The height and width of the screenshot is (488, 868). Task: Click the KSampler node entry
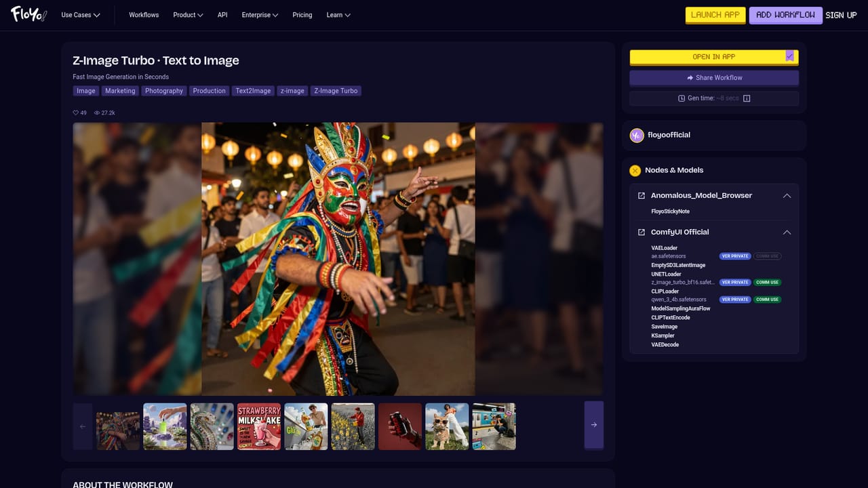click(663, 335)
